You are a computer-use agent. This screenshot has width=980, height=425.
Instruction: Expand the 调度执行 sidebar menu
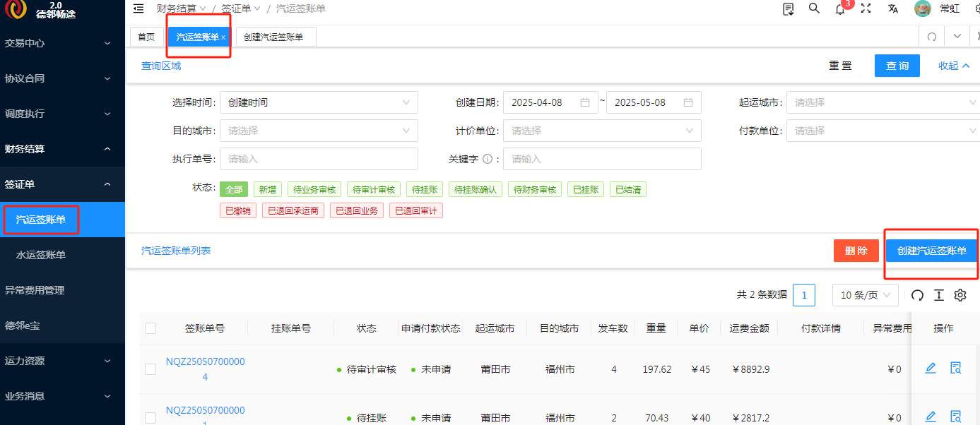[x=62, y=114]
